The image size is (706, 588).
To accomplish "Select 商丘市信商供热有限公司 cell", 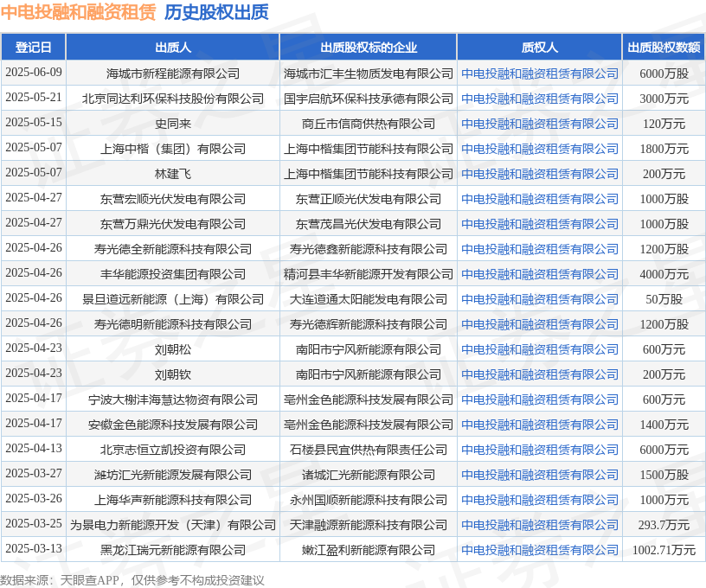I will 369,124.
